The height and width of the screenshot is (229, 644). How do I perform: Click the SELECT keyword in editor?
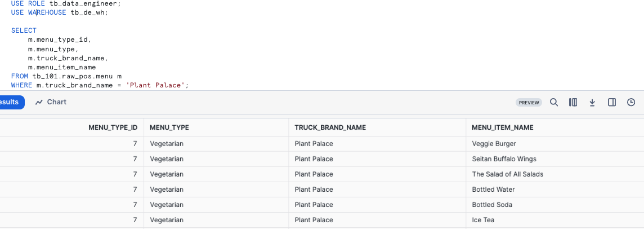point(24,30)
